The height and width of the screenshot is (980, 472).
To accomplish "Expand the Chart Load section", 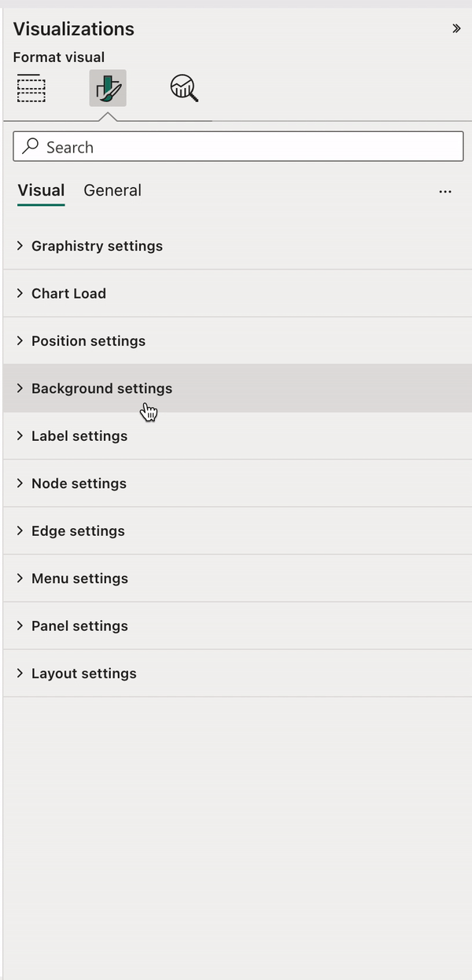I will point(68,293).
